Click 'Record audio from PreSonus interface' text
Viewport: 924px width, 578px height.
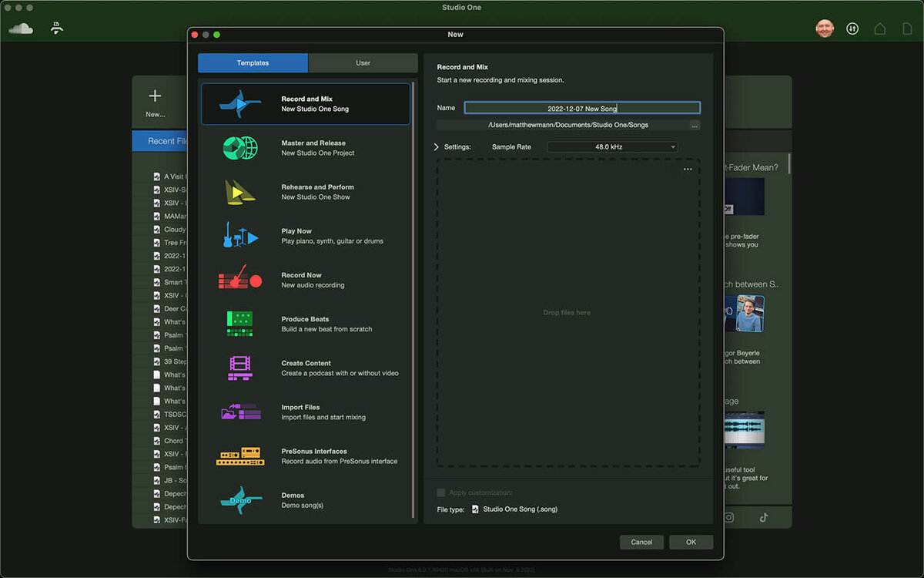coord(340,462)
